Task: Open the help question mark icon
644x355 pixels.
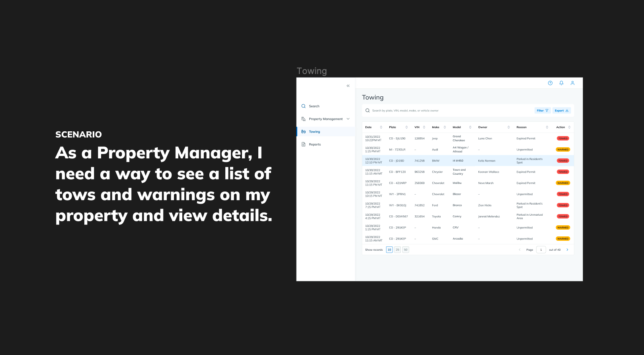Action: (x=550, y=83)
